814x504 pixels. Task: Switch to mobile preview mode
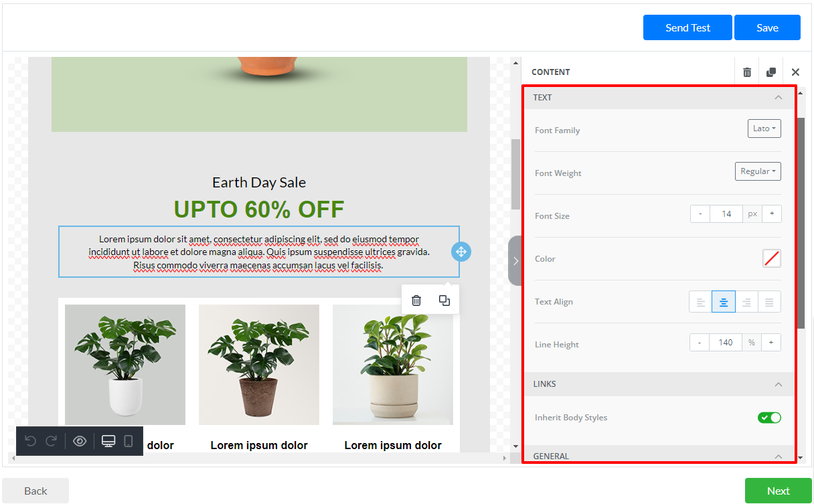(x=129, y=441)
